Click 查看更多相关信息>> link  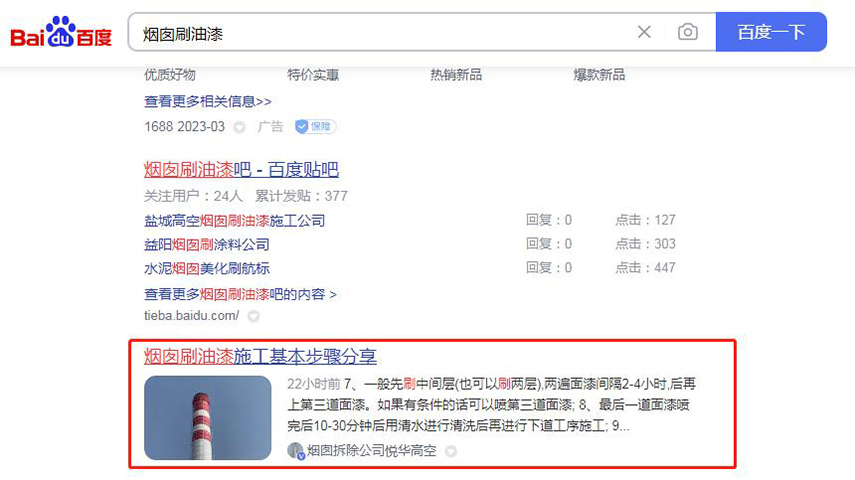point(207,101)
